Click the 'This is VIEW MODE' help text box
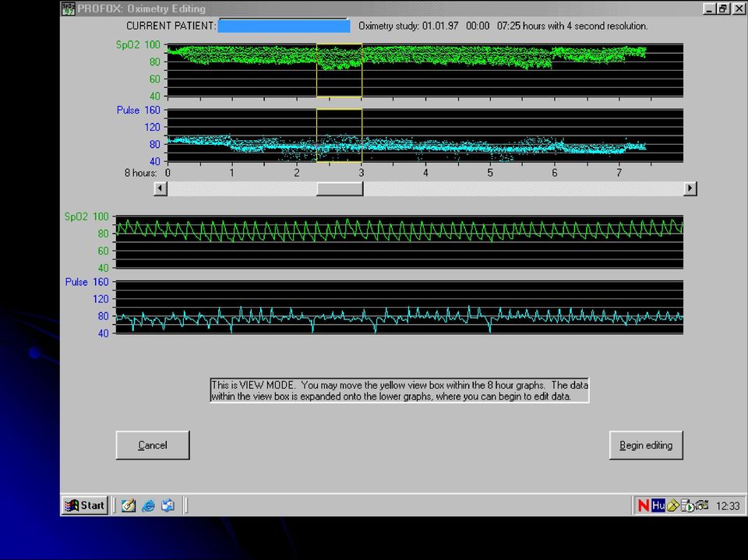 coord(400,391)
